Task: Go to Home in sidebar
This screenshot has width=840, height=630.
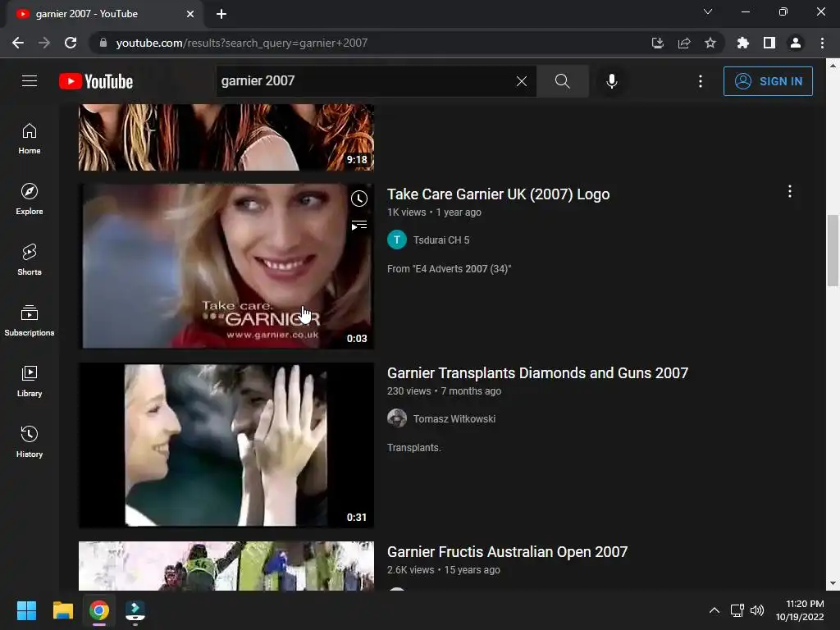Action: [x=30, y=138]
